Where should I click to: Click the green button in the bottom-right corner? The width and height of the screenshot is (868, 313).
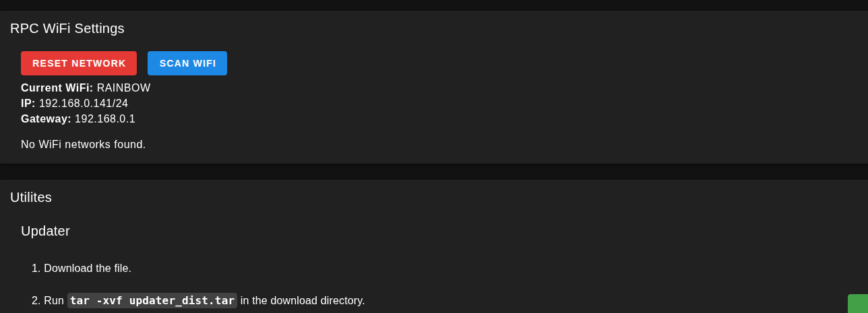(858, 304)
